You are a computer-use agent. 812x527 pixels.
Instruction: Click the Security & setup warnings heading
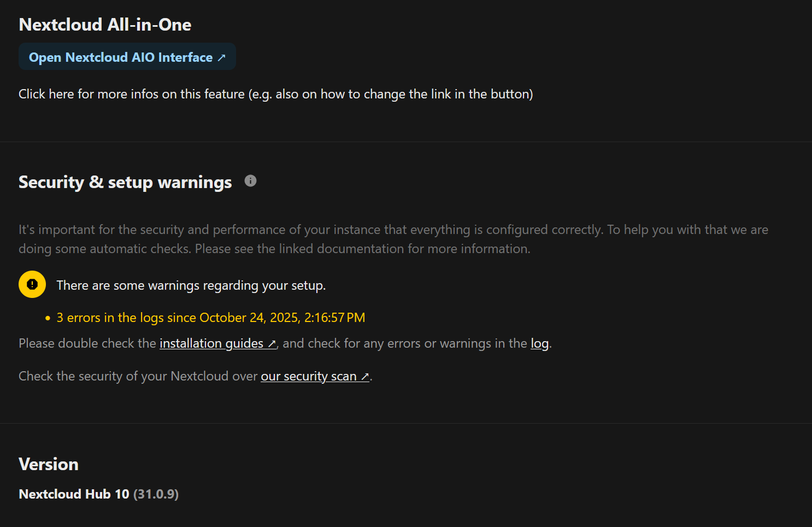pos(125,182)
